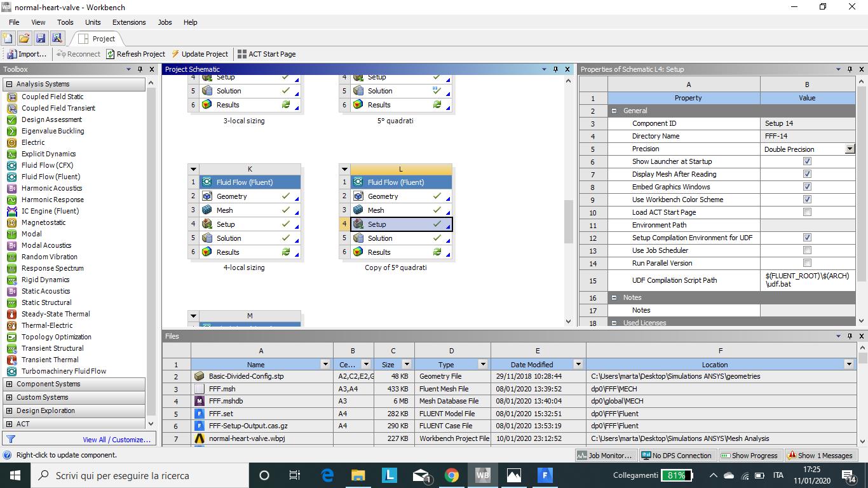Select Magnetostatic analysis system

click(x=43, y=222)
